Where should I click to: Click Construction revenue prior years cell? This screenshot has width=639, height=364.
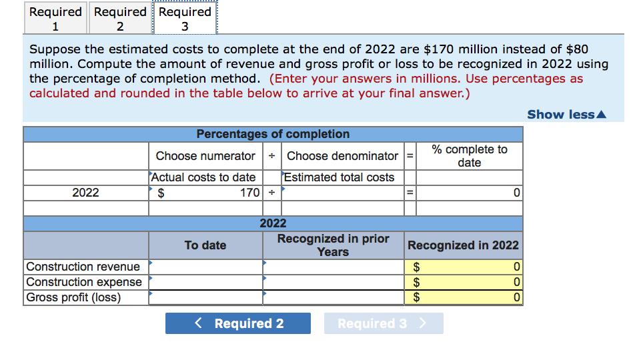tap(334, 267)
